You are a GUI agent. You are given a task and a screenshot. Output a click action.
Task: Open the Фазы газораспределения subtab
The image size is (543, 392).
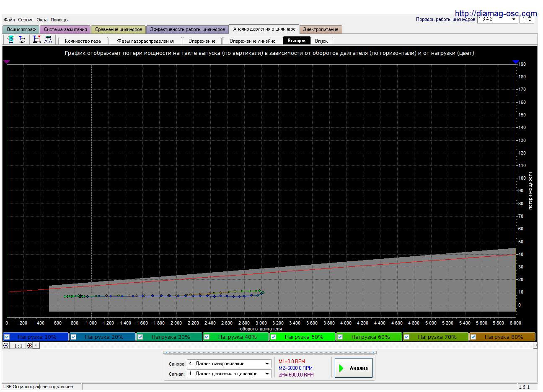145,41
